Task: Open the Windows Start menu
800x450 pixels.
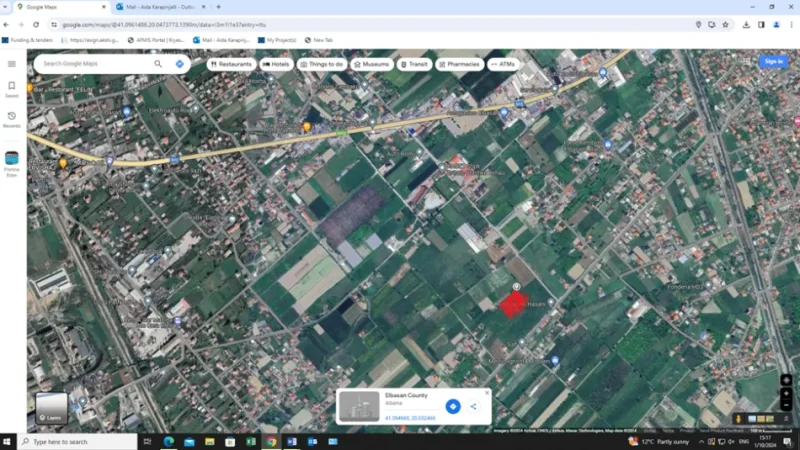Action: point(7,442)
